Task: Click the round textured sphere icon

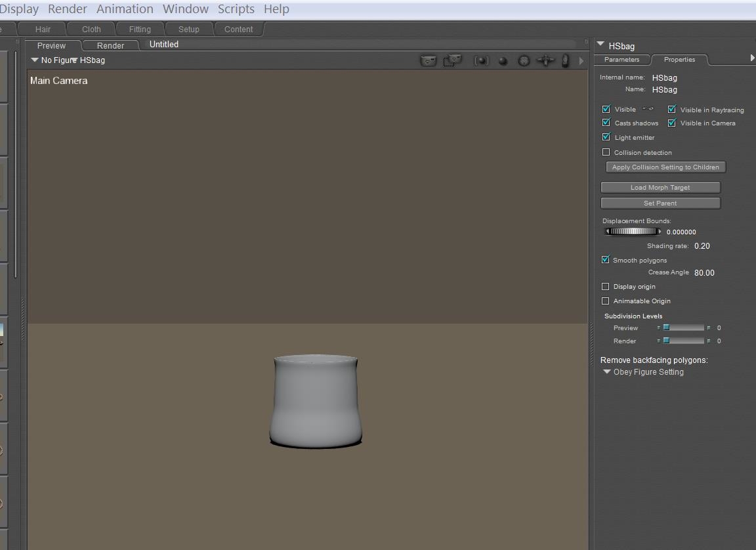Action: click(524, 60)
